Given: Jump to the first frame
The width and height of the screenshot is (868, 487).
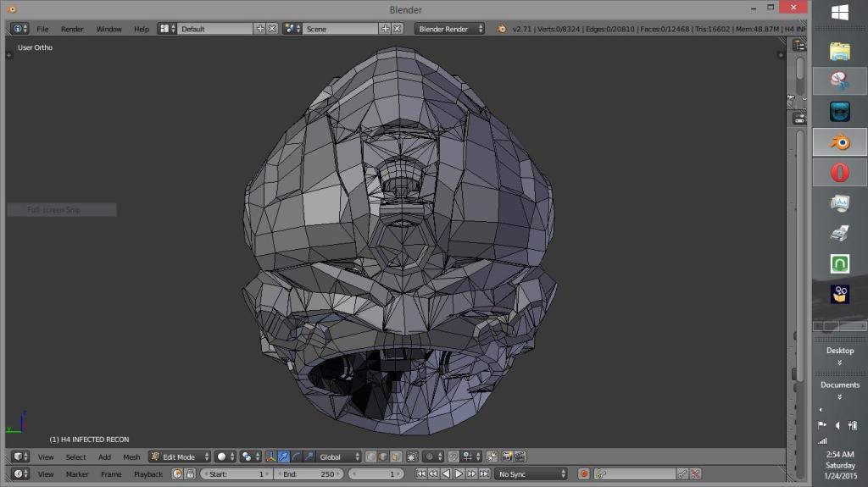Looking at the screenshot, I should pos(420,473).
